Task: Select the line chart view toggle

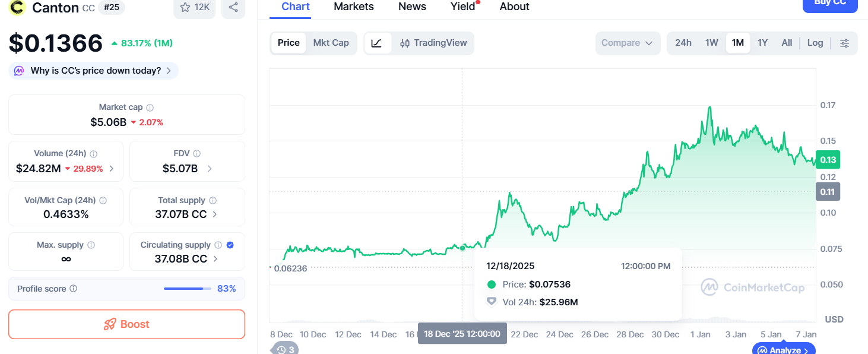Action: tap(378, 43)
